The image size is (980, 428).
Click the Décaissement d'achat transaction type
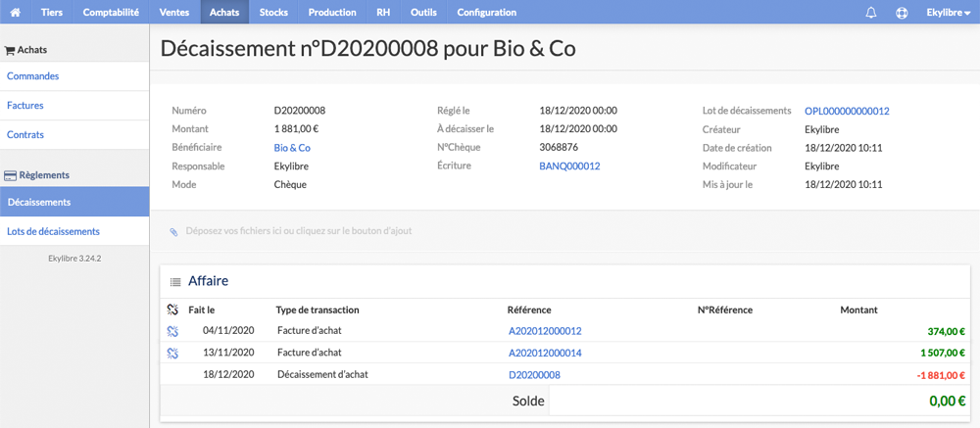(x=322, y=375)
